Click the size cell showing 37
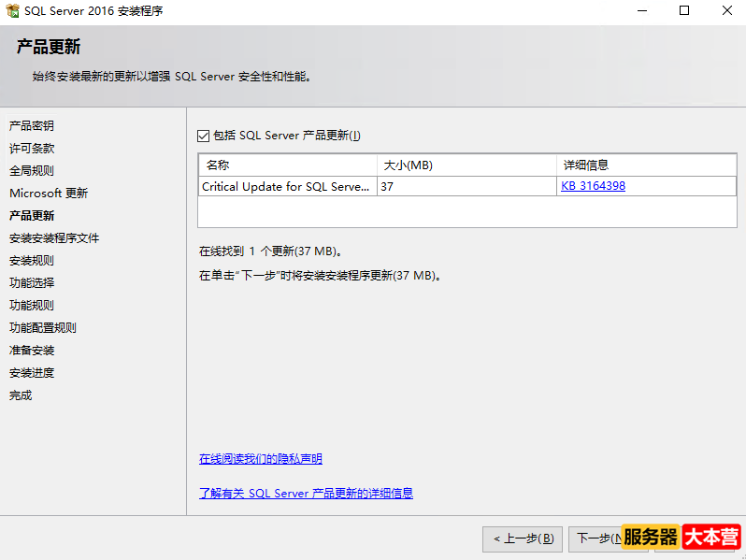746x560 pixels. [466, 186]
